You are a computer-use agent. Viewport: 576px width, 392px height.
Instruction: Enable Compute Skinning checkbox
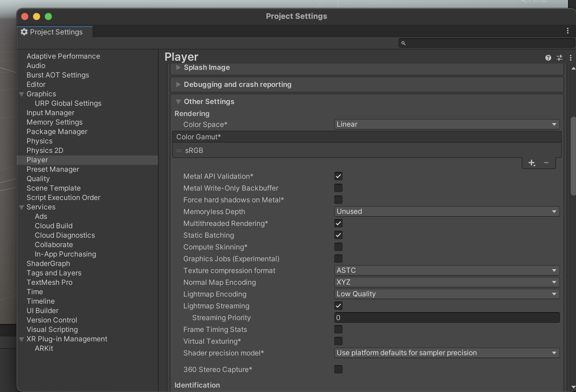tap(338, 247)
